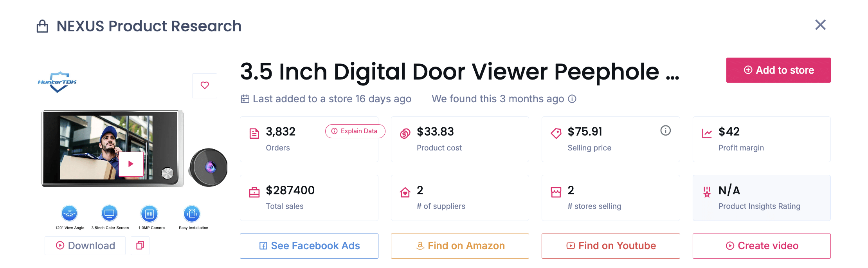Click the Product Insights Rating icon
Screen dimensions: 868x268
tap(707, 192)
